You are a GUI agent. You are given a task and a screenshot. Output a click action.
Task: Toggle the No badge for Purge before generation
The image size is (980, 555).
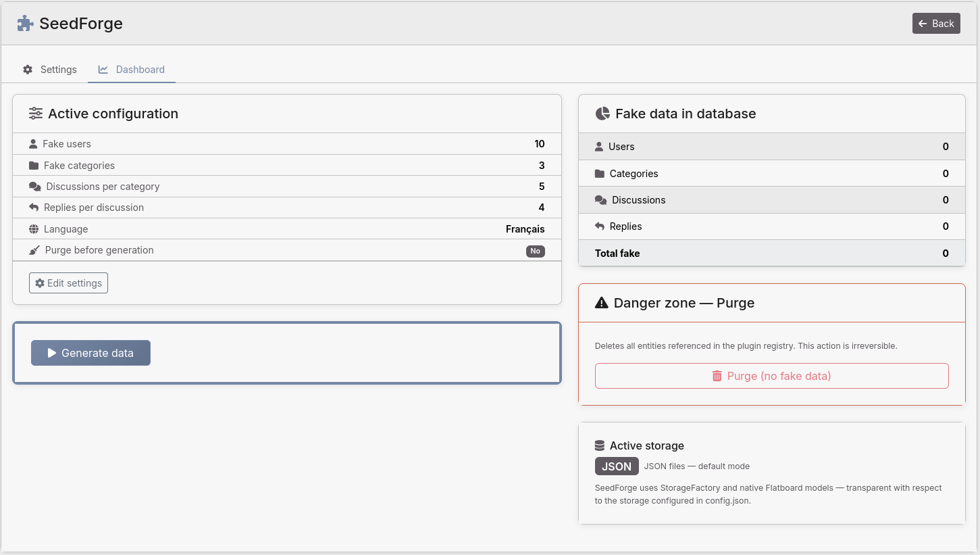click(535, 251)
